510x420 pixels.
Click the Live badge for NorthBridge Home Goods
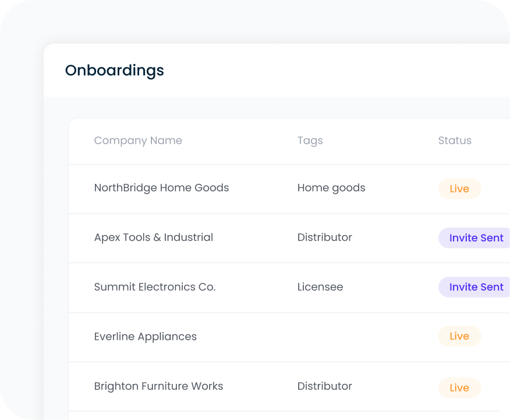point(459,188)
